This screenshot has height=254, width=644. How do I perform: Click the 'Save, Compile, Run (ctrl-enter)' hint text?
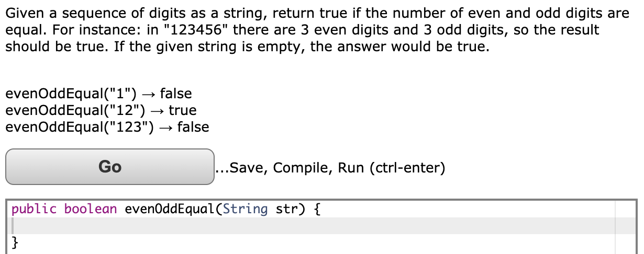click(x=330, y=168)
